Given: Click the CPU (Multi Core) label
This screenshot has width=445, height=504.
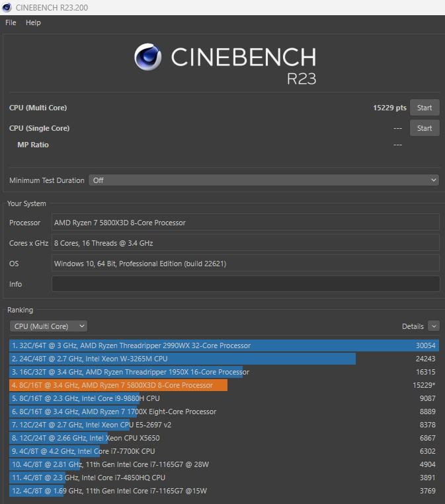Looking at the screenshot, I should (x=38, y=108).
